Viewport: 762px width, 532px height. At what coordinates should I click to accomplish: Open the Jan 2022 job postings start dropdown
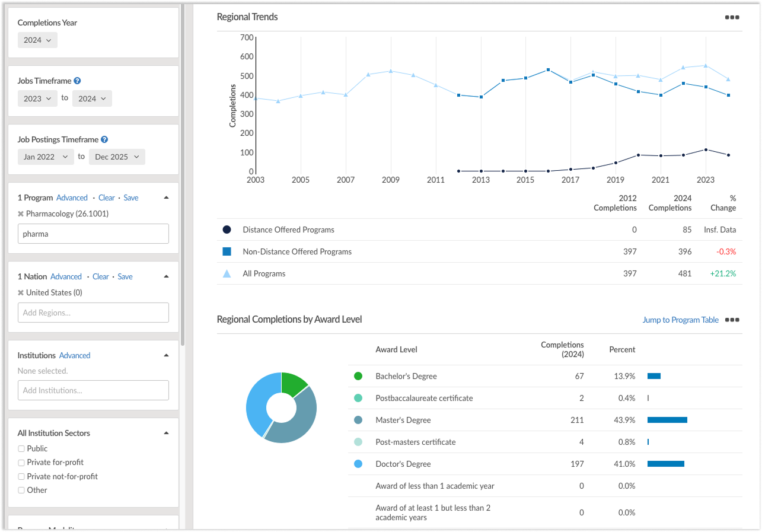click(46, 157)
